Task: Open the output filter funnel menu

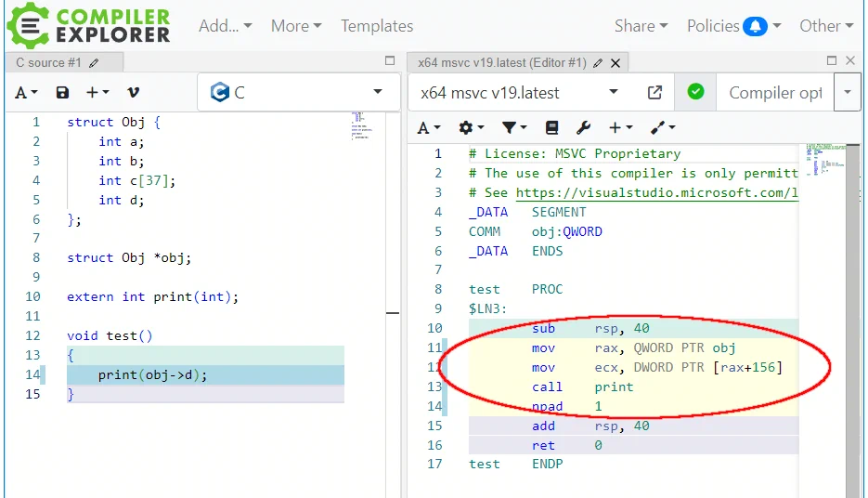Action: pyautogui.click(x=513, y=128)
